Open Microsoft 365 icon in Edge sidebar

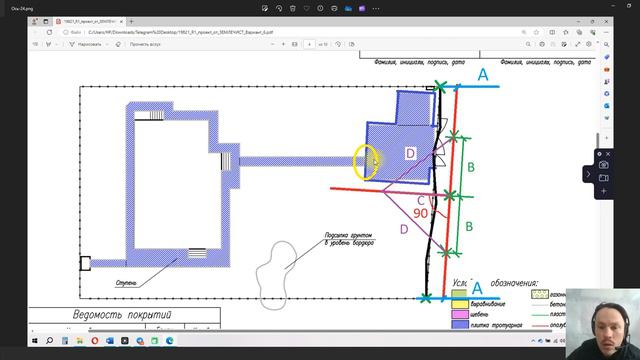[607, 94]
